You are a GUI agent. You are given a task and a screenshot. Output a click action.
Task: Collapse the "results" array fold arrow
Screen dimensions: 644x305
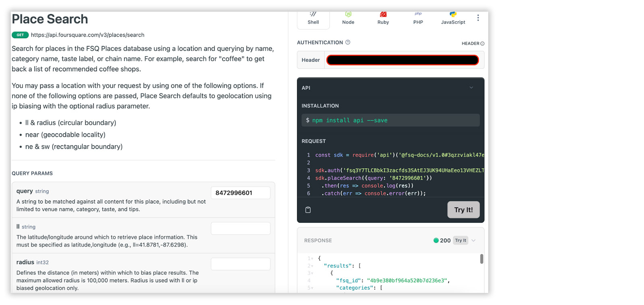click(312, 266)
